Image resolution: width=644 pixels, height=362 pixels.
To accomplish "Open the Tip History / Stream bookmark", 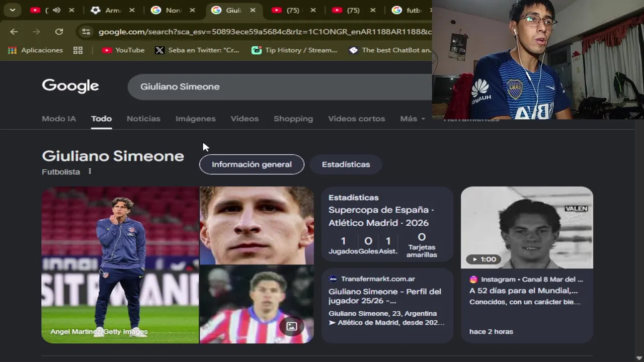I will [x=294, y=50].
